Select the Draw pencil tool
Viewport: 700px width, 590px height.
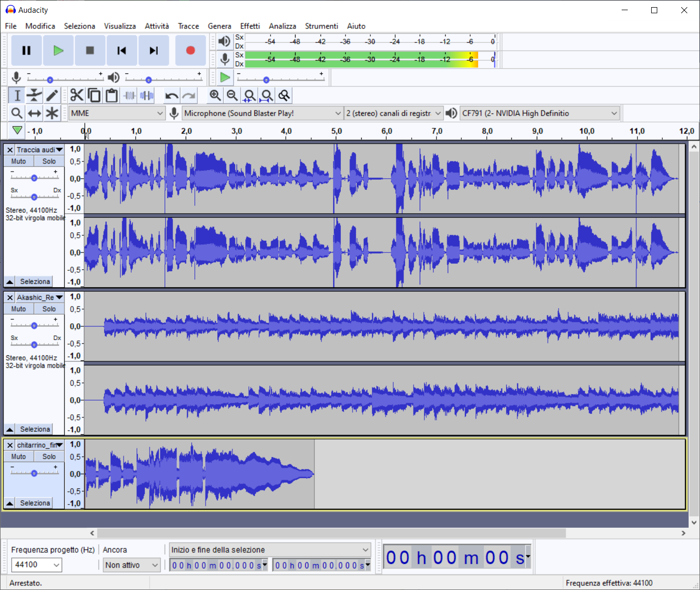click(52, 95)
